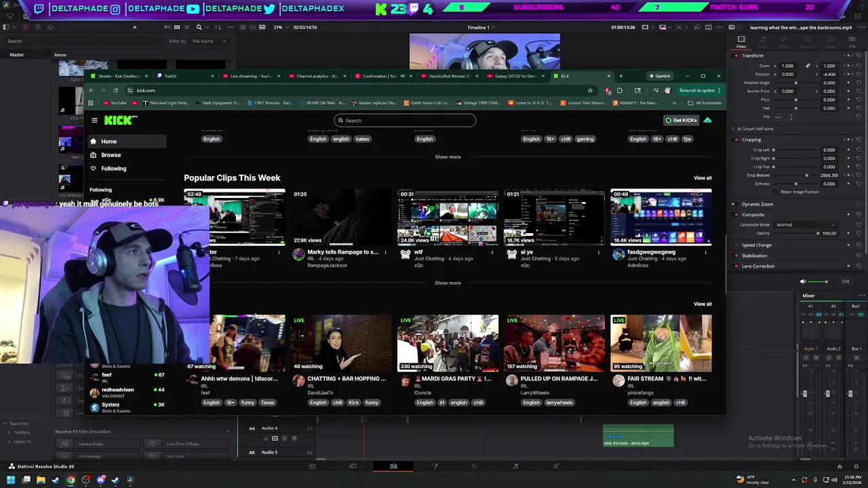
Task: Adjust the Rotation Angle slider
Action: 795,83
